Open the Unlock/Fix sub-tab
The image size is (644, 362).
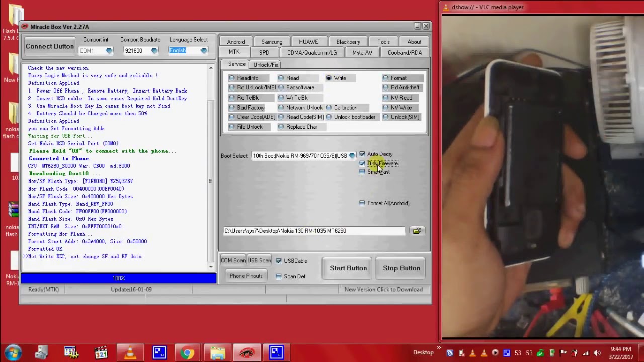[266, 64]
